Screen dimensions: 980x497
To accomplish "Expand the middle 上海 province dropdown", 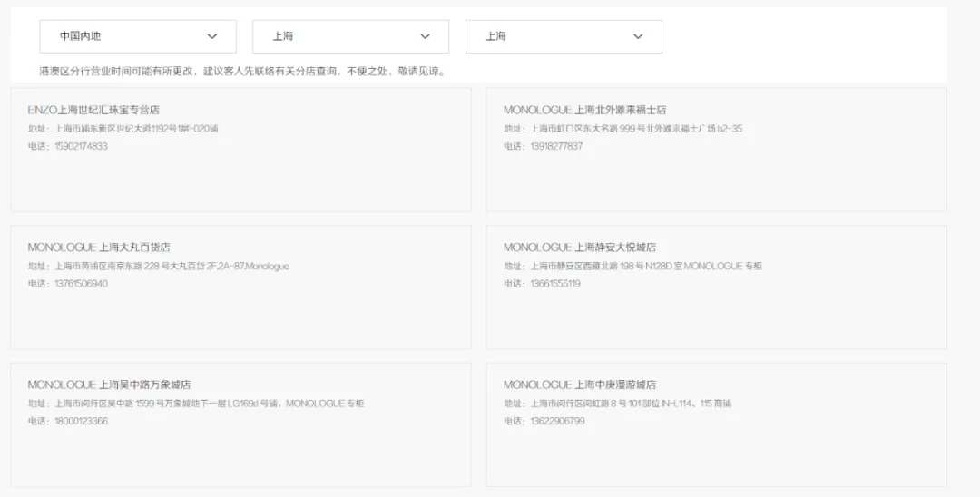I will 350,36.
